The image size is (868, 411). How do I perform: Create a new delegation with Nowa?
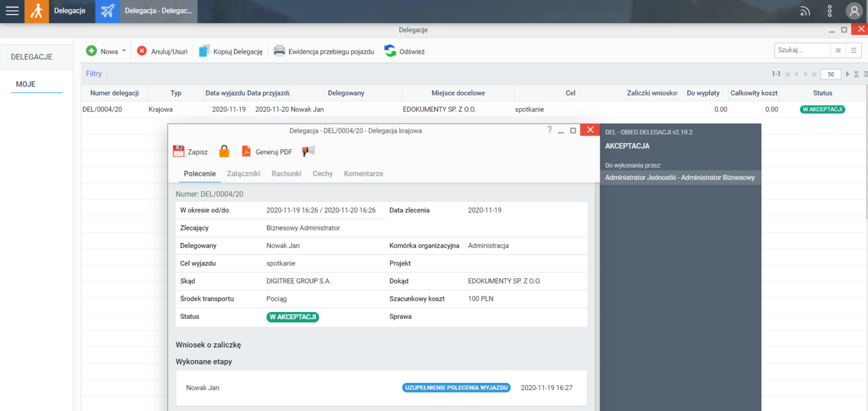click(102, 51)
